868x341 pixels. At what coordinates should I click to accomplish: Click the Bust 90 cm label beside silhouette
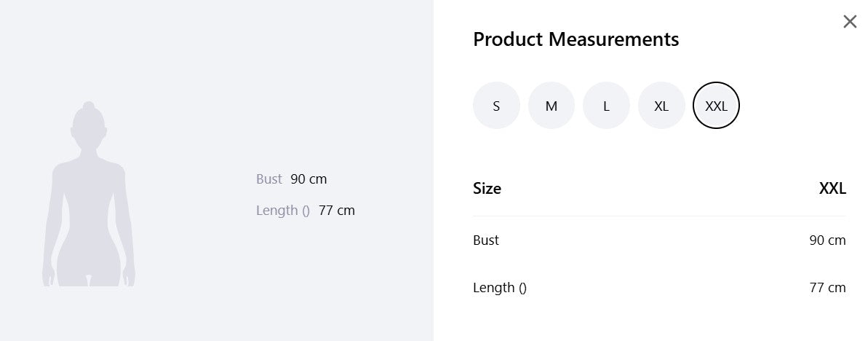(291, 179)
